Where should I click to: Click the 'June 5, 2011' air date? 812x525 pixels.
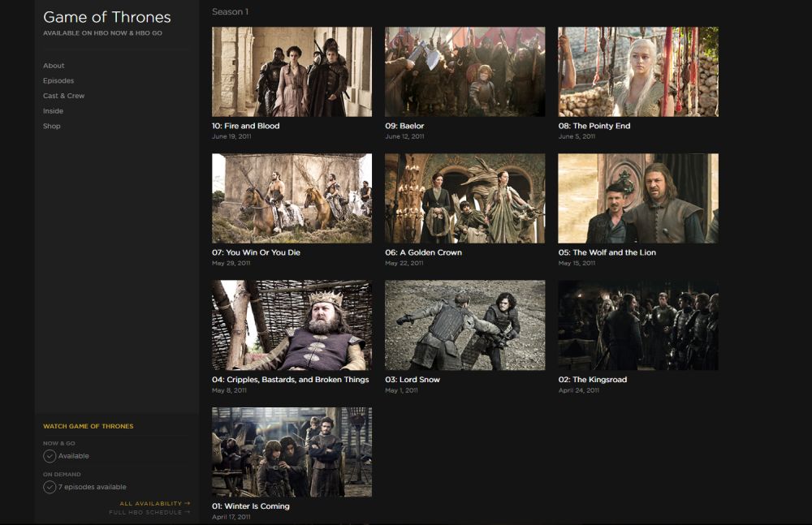pos(577,136)
